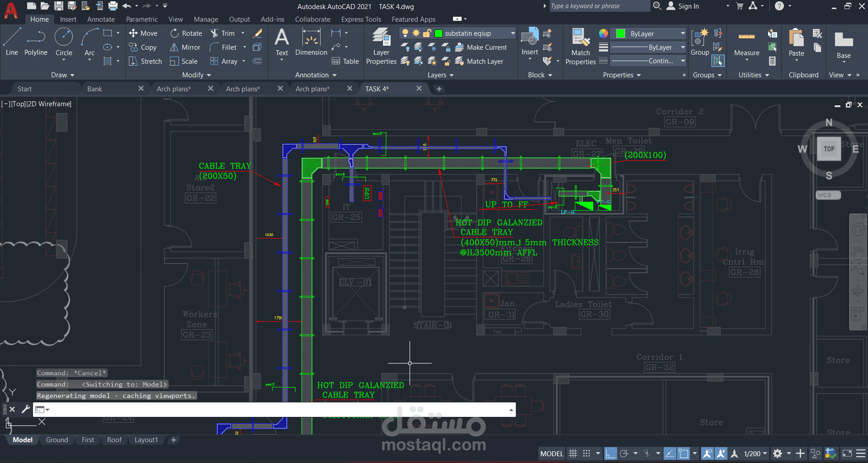Click Match Layer button
The height and width of the screenshot is (463, 868).
tap(479, 61)
